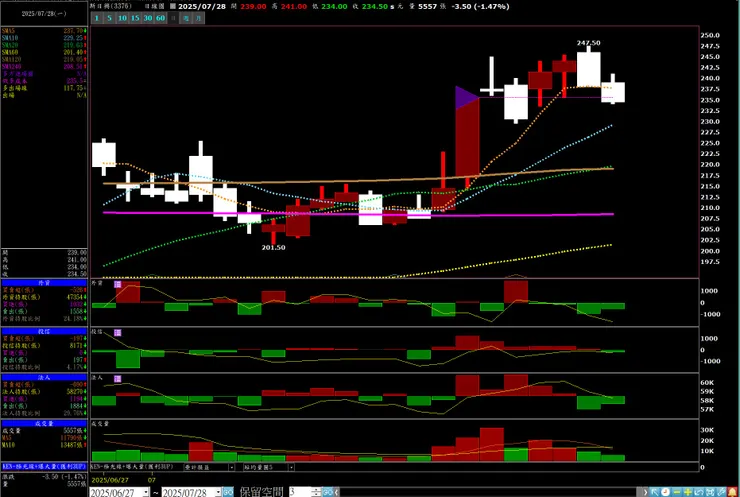Click the SMA20 legend row
The image size is (740, 497).
(x=44, y=45)
